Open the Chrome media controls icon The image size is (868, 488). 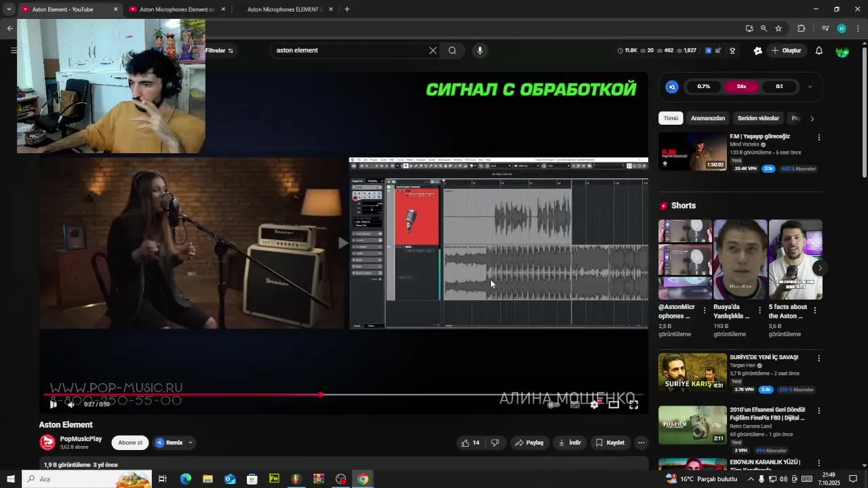pyautogui.click(x=825, y=28)
